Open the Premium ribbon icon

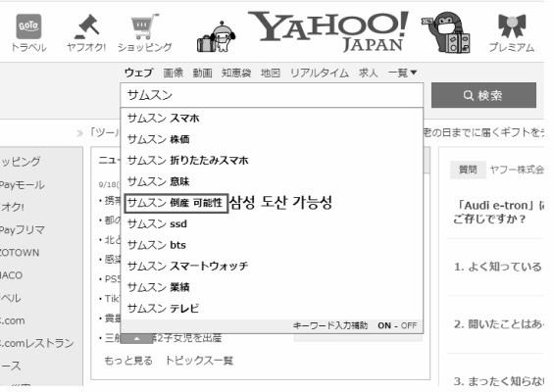click(x=512, y=33)
